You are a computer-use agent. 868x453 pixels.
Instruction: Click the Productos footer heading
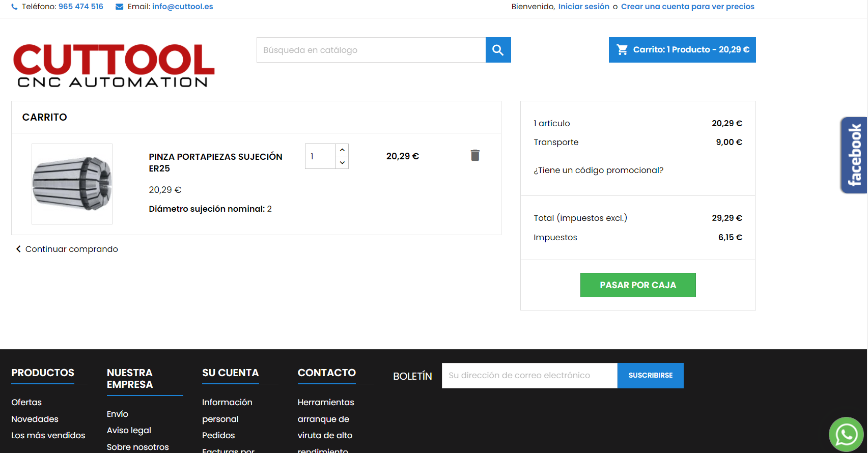(43, 373)
